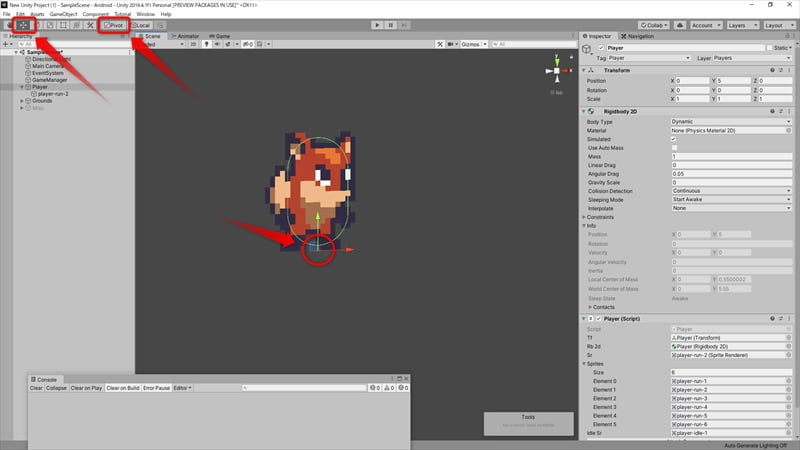
Task: Toggle the Player (Script) enabled checkbox
Action: click(x=599, y=319)
